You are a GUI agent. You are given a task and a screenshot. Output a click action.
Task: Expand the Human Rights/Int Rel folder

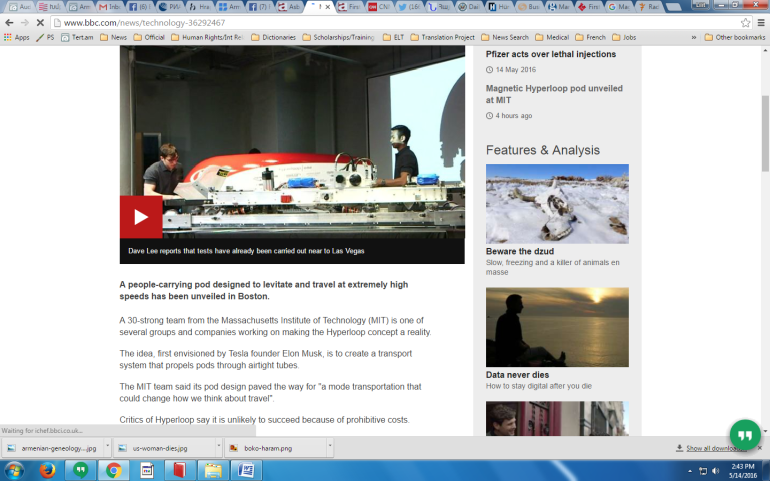[207, 37]
